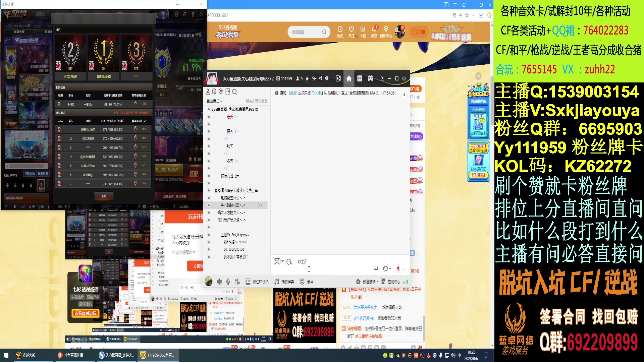Image resolution: width=644 pixels, height=362 pixels.
Task: Click the browser bookmark star icon
Action: point(489,15)
